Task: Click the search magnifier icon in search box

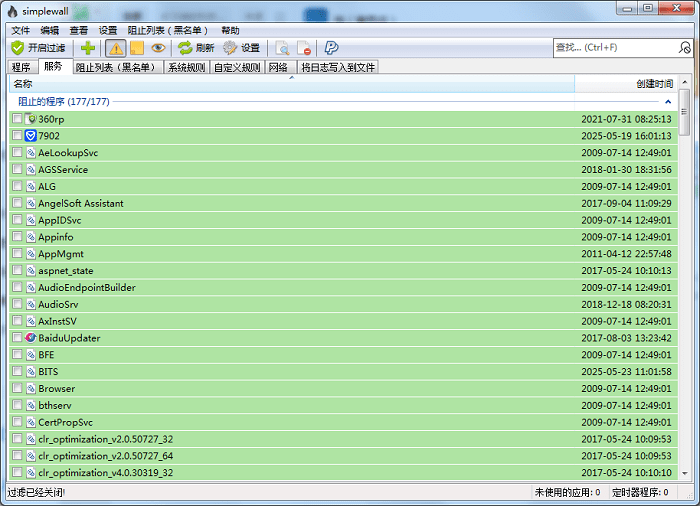Action: point(686,47)
